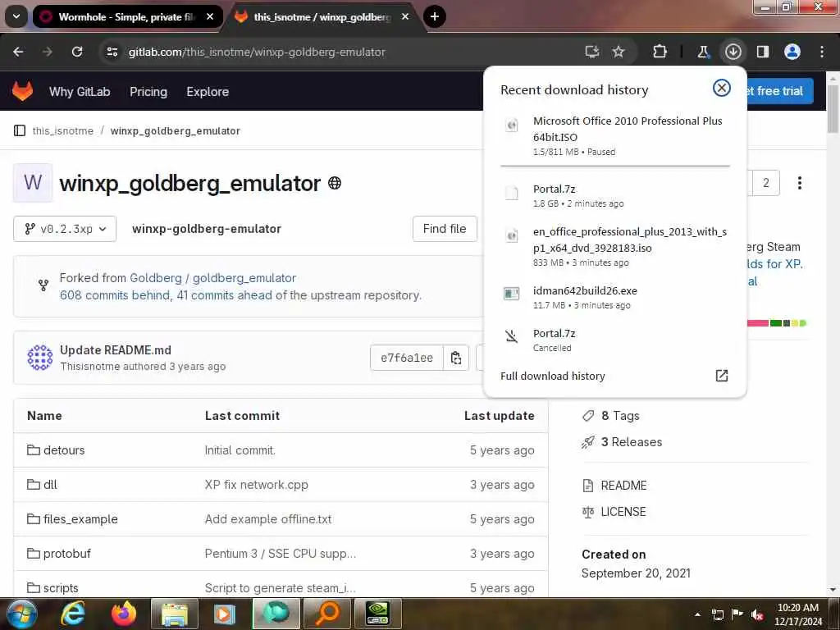The height and width of the screenshot is (630, 840).
Task: Click the Find file button
Action: click(x=445, y=229)
